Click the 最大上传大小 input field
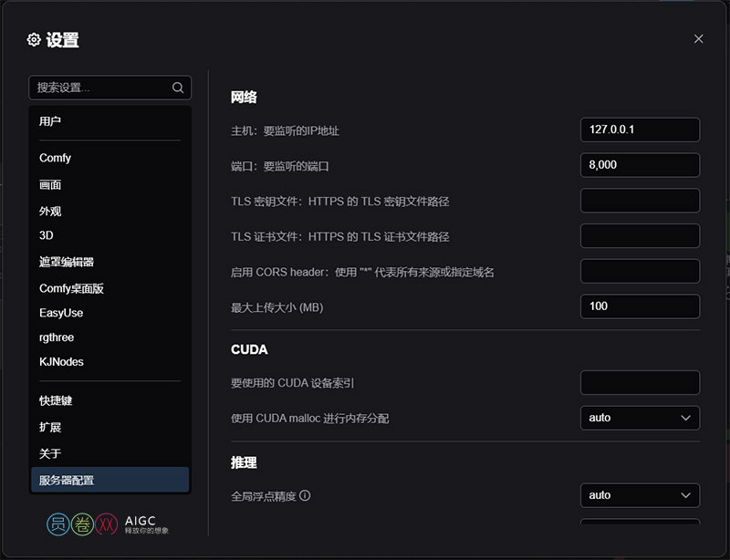Viewport: 730px width, 560px height. pyautogui.click(x=640, y=306)
